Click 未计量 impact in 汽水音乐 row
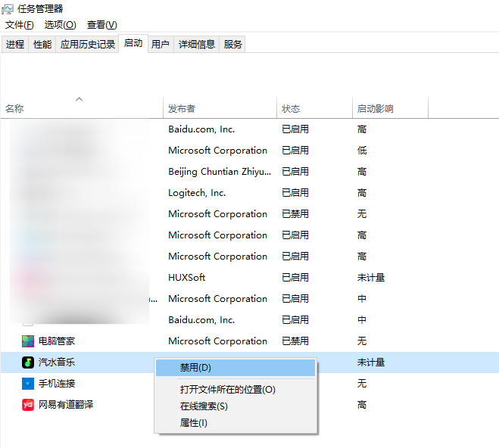The height and width of the screenshot is (448, 499). [371, 362]
